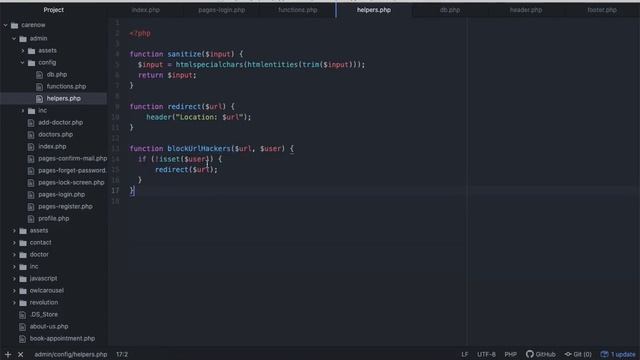
Task: Collapse the admin folder chevron
Action: 14,38
